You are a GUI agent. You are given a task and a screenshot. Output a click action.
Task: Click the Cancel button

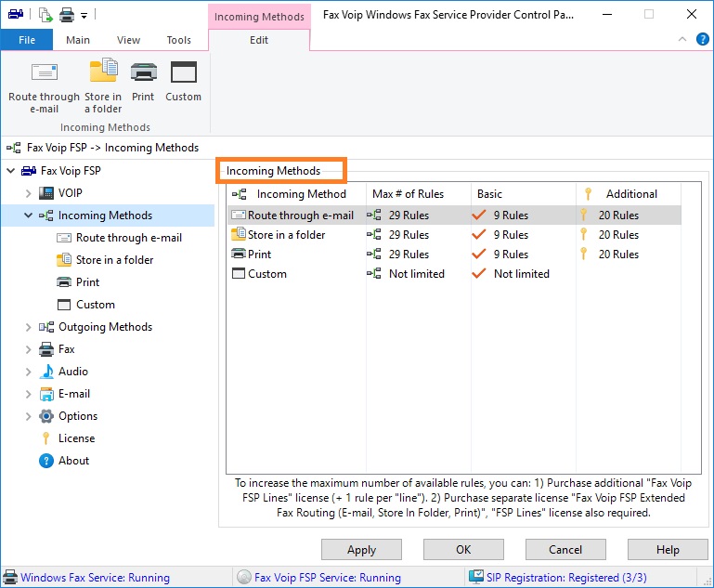565,550
